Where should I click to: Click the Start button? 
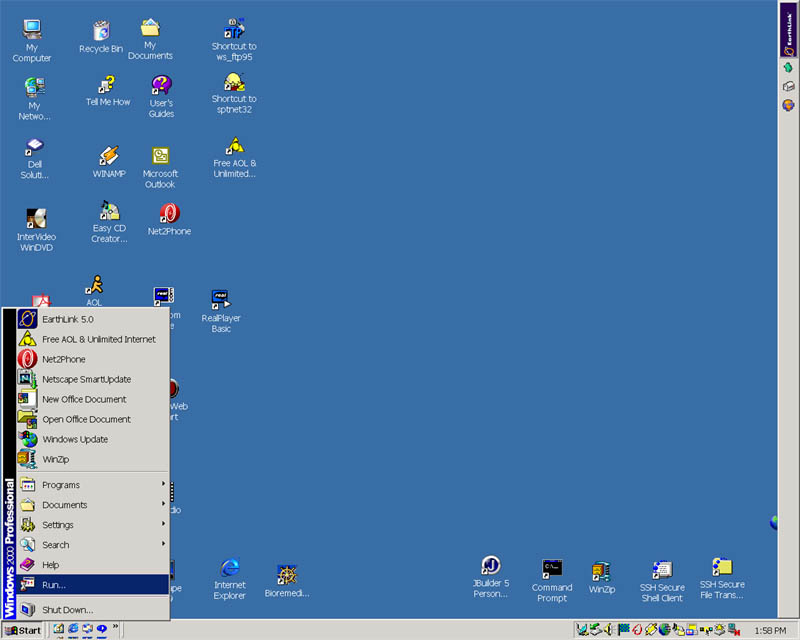pyautogui.click(x=22, y=630)
